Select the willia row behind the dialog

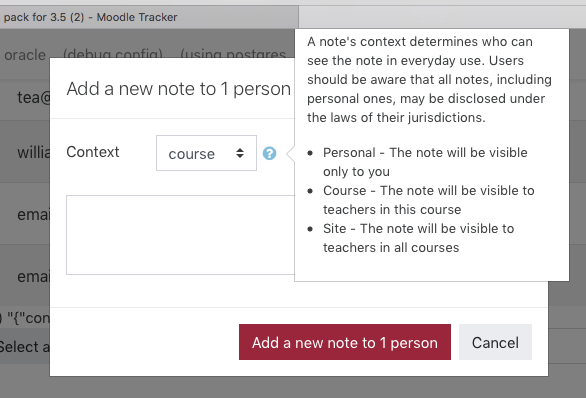34,152
